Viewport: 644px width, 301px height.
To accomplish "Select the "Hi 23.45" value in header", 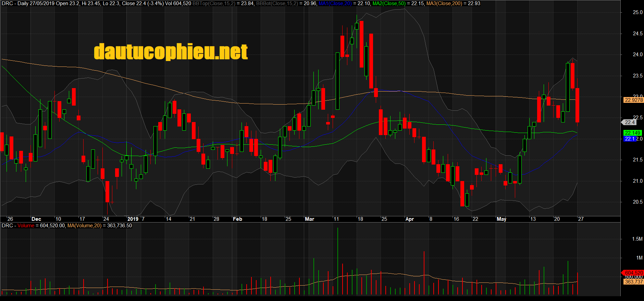I will click(x=91, y=3).
